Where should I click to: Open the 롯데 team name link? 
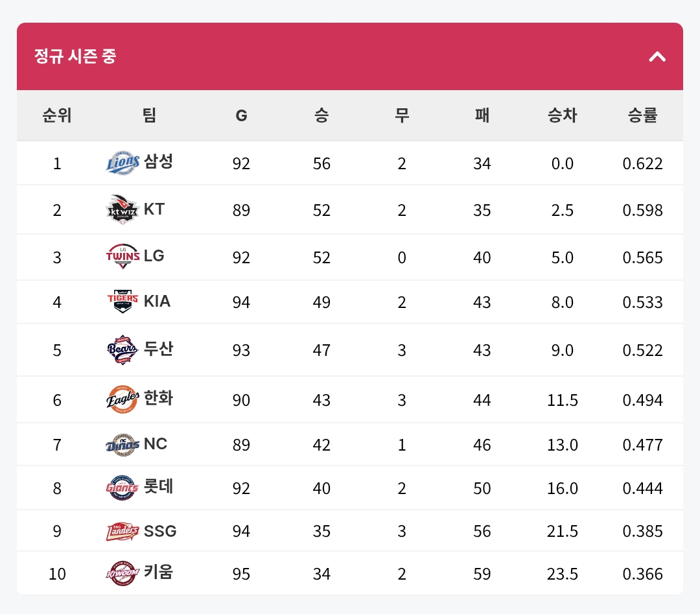158,486
